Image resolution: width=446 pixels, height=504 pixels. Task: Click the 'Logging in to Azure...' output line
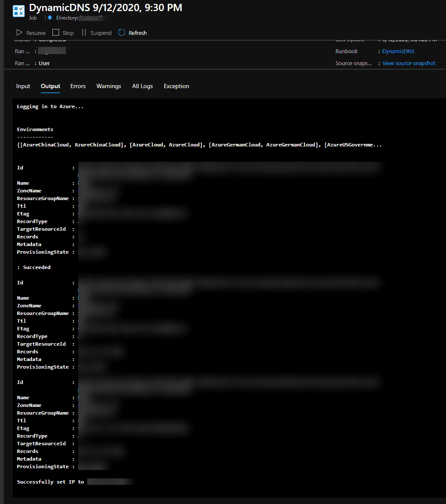tap(50, 106)
